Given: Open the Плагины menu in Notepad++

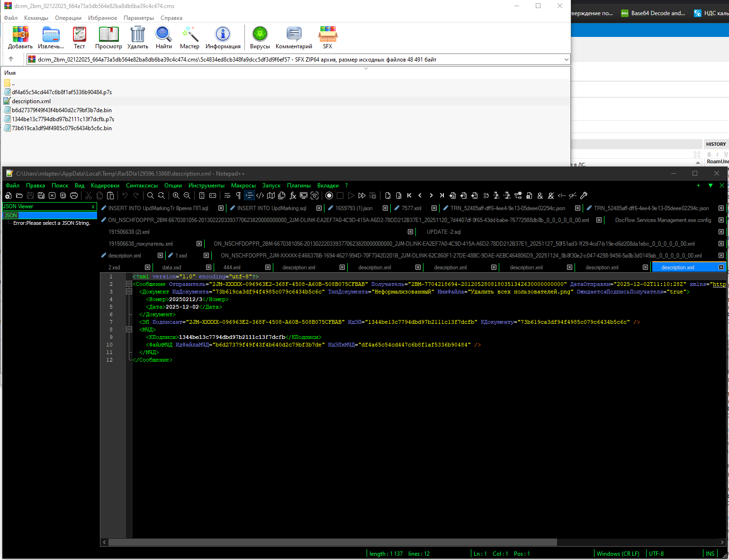Looking at the screenshot, I should tap(298, 186).
